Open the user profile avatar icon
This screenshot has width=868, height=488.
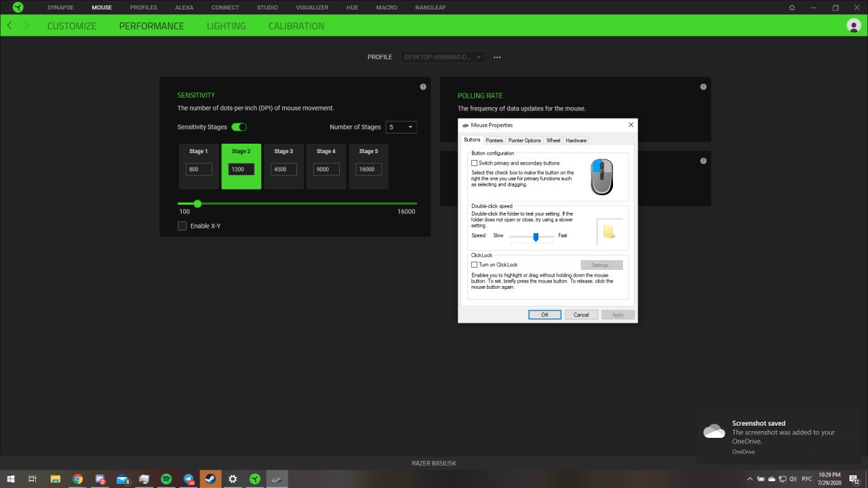(x=854, y=26)
